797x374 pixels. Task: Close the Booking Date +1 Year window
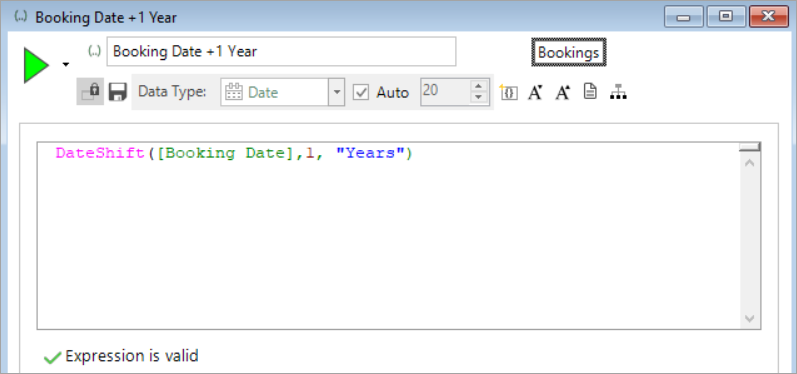pos(769,18)
